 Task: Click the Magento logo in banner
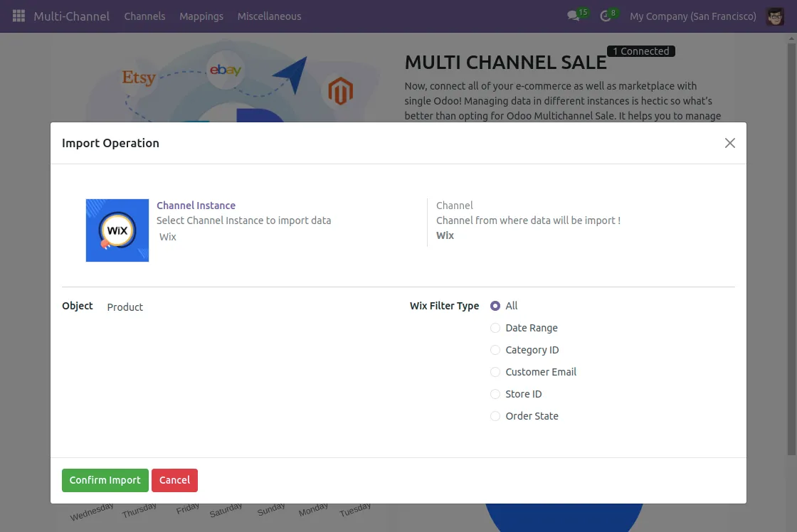coord(341,91)
